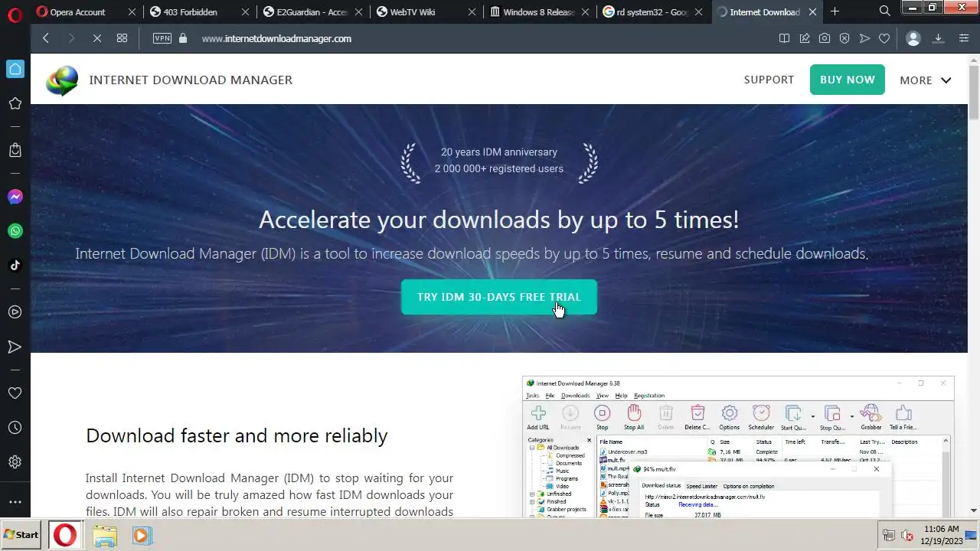The image size is (980, 551).
Task: Click scrollbar down arrow
Action: 974,511
